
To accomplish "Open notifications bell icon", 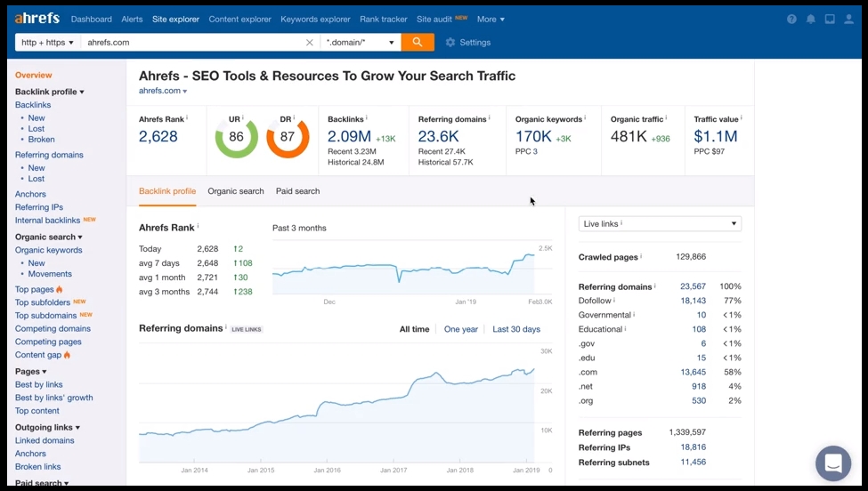I will (x=810, y=20).
